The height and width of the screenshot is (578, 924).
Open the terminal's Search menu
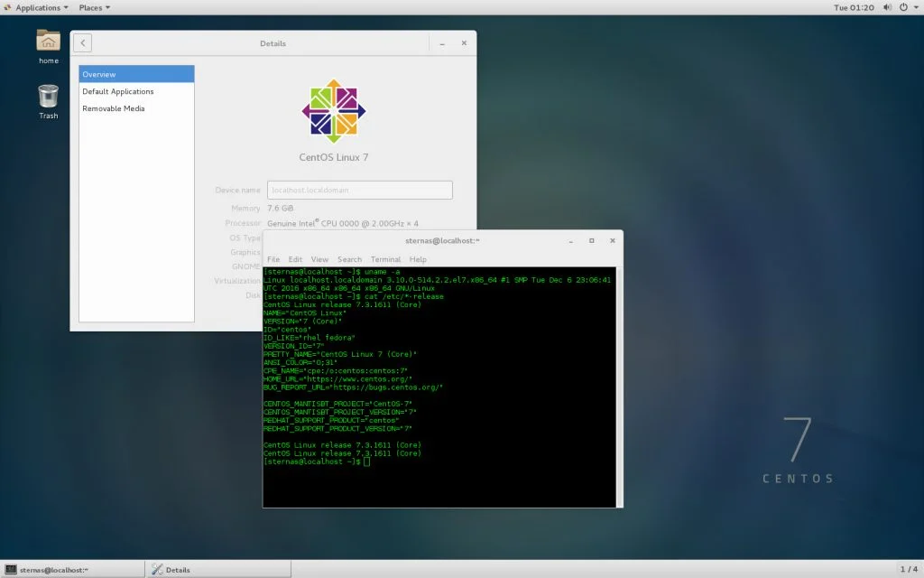[349, 259]
